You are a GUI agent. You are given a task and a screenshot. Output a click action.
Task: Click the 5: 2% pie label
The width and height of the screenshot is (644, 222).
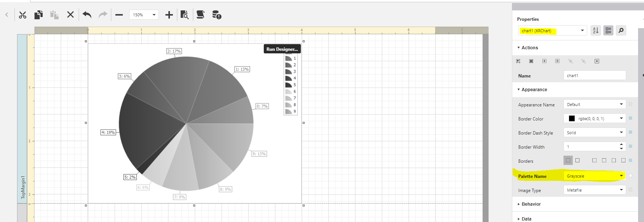click(130, 177)
